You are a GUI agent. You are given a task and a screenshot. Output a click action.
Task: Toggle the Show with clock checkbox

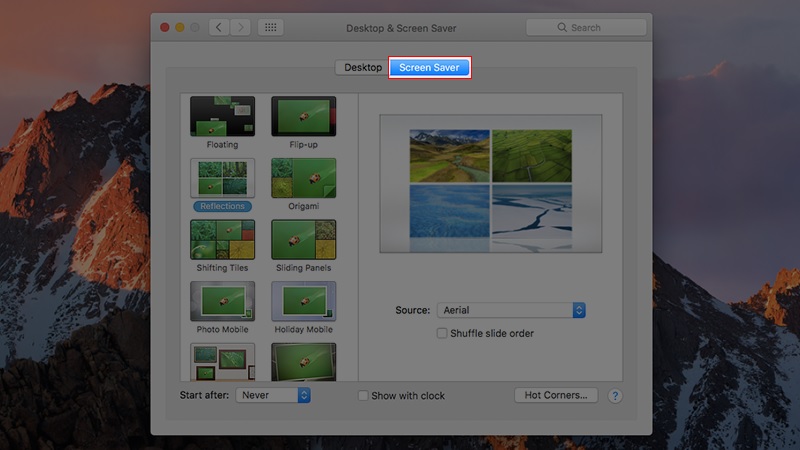pos(364,396)
